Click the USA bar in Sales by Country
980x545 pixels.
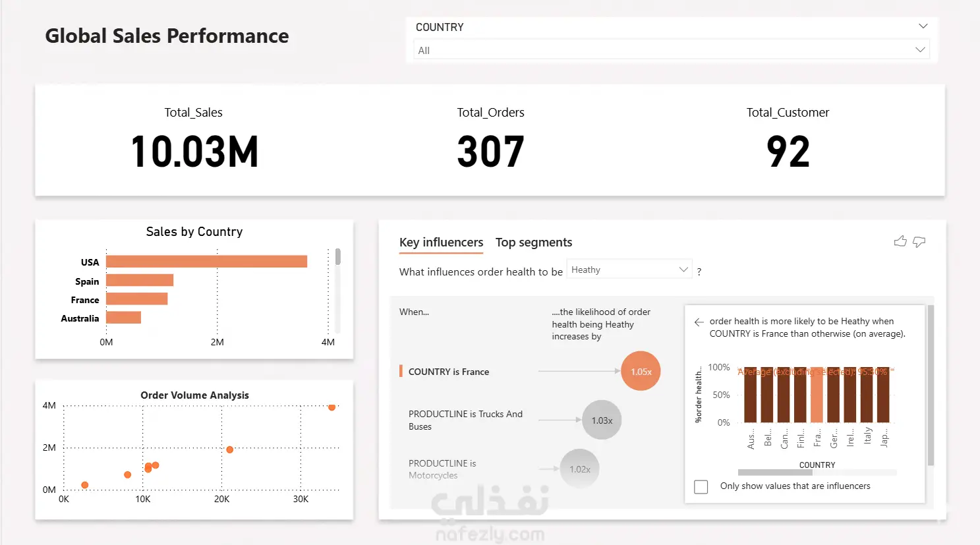[x=206, y=262]
